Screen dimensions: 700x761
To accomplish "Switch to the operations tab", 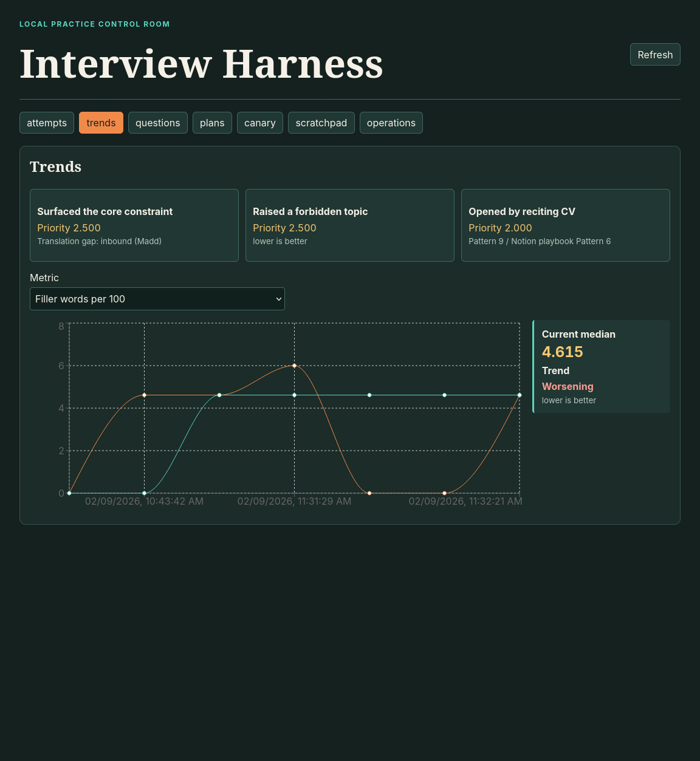I will coord(391,123).
